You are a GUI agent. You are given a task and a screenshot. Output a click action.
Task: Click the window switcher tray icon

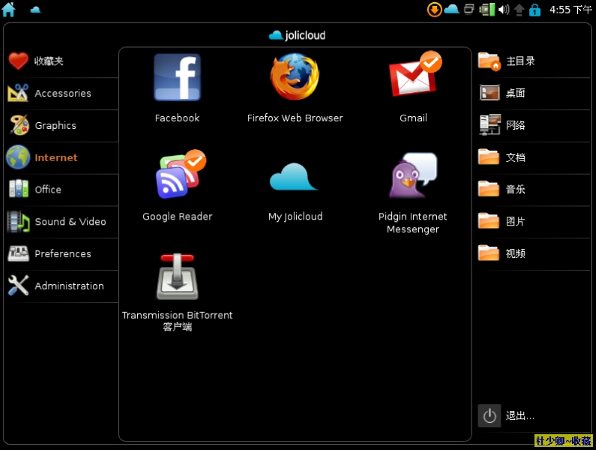(469, 9)
